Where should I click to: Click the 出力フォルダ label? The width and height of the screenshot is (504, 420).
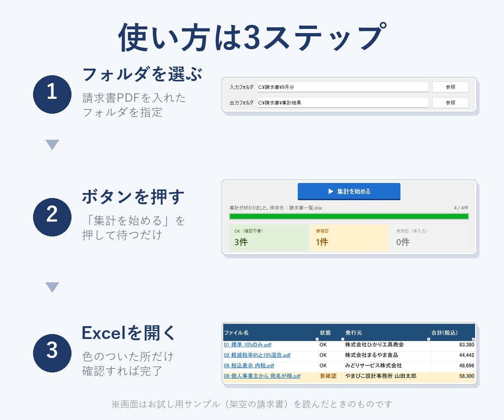pos(242,103)
